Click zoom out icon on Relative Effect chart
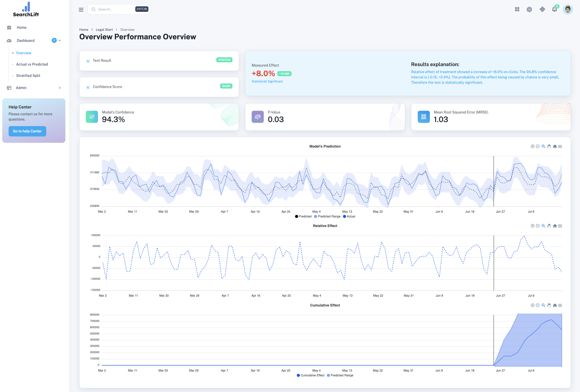The image size is (580, 392). click(x=538, y=226)
